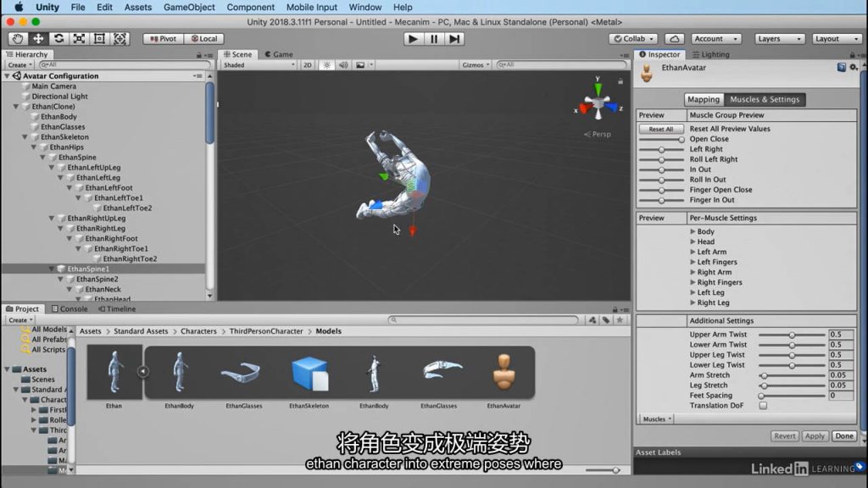Screen dimensions: 868x488
Task: Open the Inspector gear settings
Action: click(854, 68)
